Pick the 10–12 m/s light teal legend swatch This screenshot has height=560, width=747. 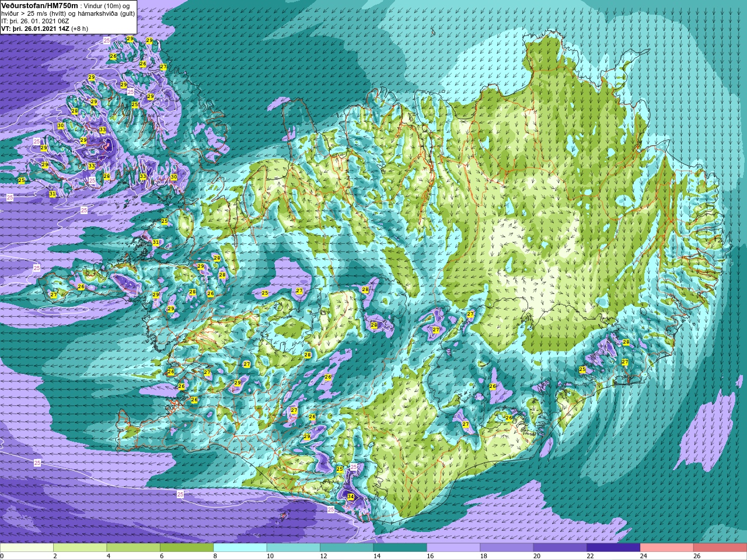[x=294, y=548]
